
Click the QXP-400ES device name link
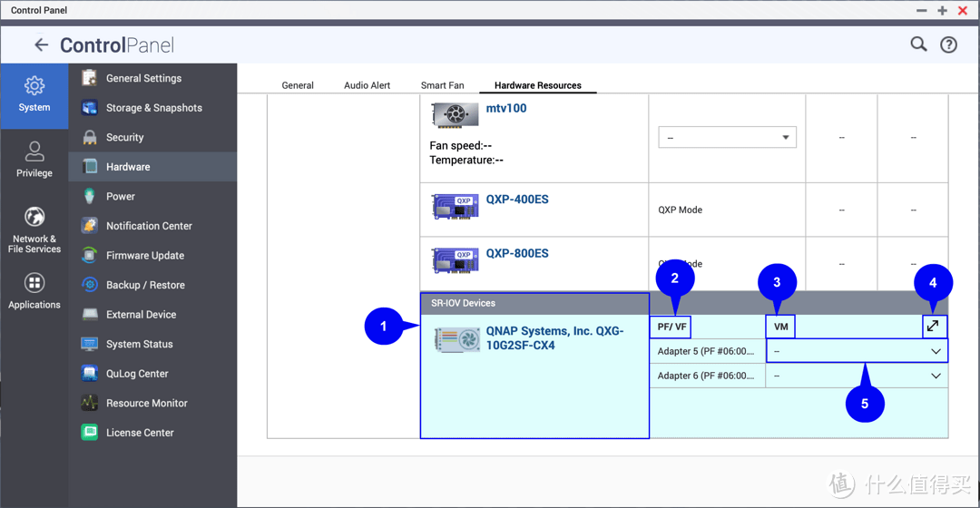point(517,200)
